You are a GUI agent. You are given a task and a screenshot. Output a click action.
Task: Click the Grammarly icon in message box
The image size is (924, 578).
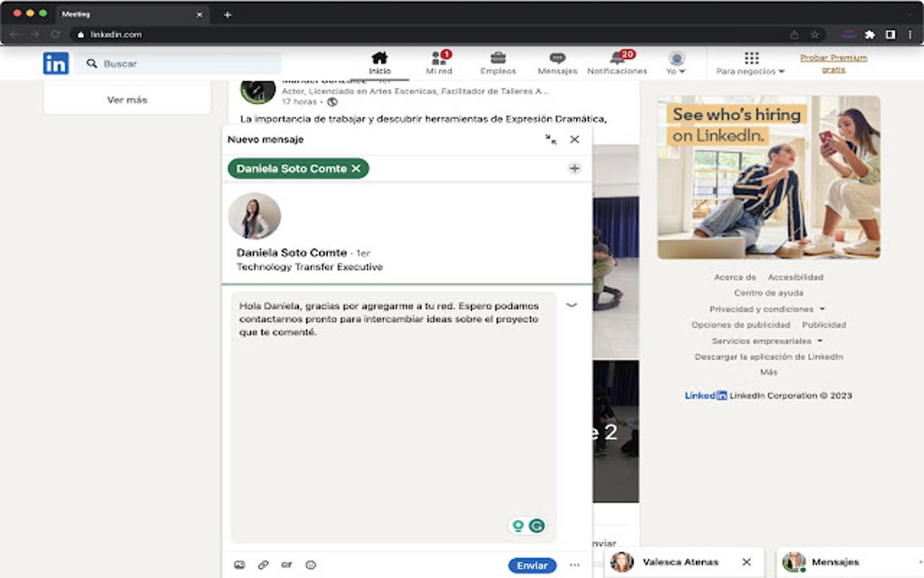tap(537, 525)
